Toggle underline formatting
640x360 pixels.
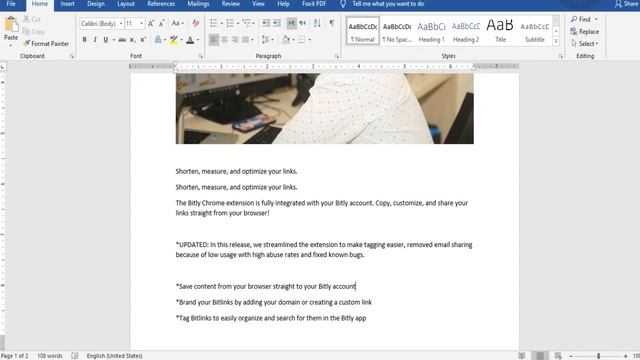click(106, 40)
